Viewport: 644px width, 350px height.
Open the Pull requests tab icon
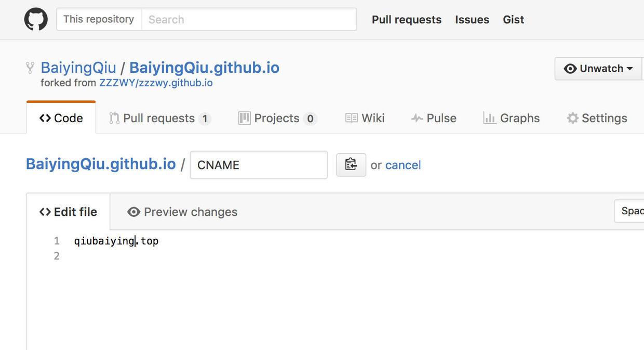pos(113,118)
